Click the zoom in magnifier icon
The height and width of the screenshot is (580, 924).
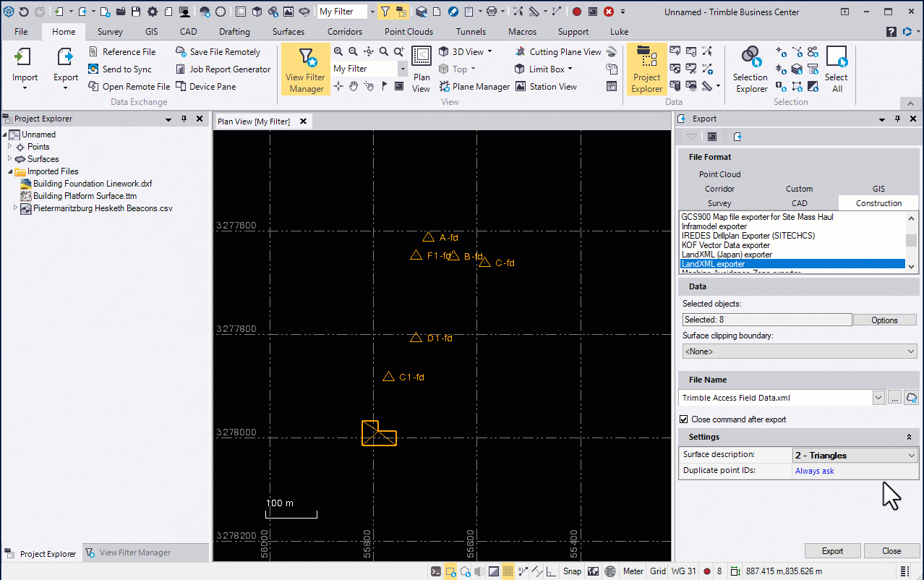[338, 51]
